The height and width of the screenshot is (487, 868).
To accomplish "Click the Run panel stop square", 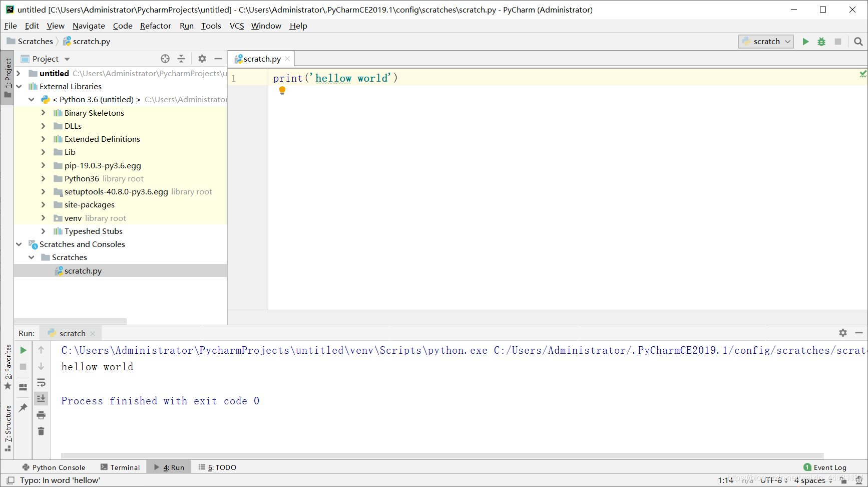I will (23, 367).
